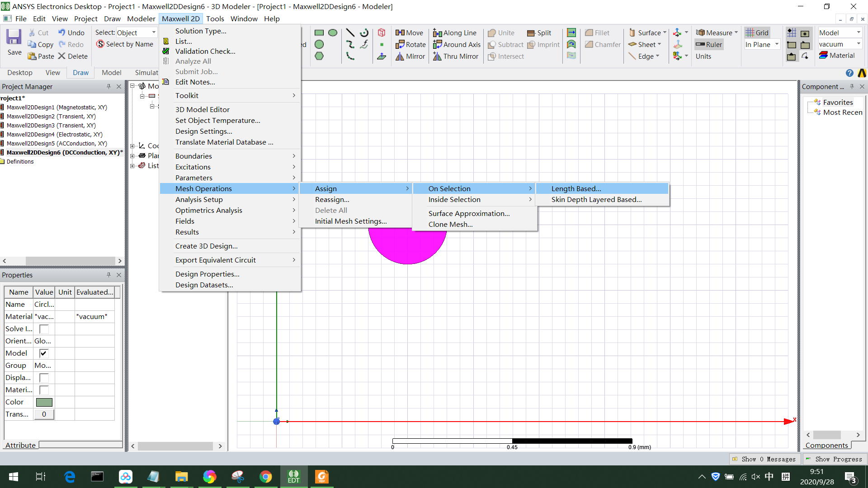Choose Length Based mesh operation
The height and width of the screenshot is (488, 868).
tap(576, 188)
